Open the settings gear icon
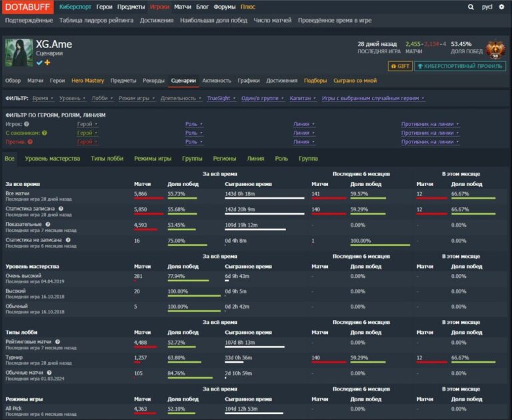Screen dimensions: 512x420 click(501, 7)
